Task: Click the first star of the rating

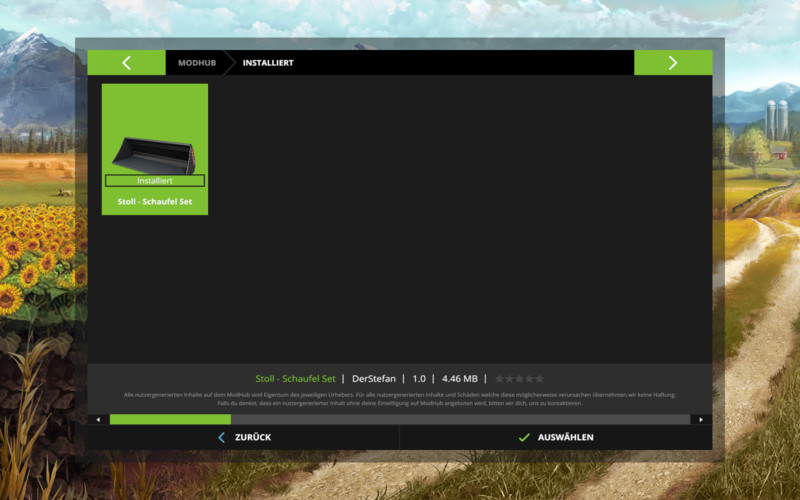Action: point(500,379)
